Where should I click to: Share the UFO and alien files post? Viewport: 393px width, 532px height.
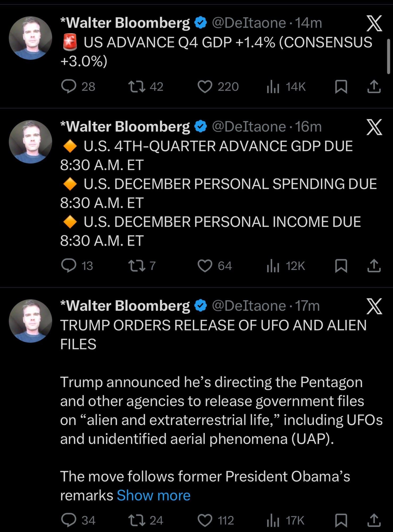374,520
